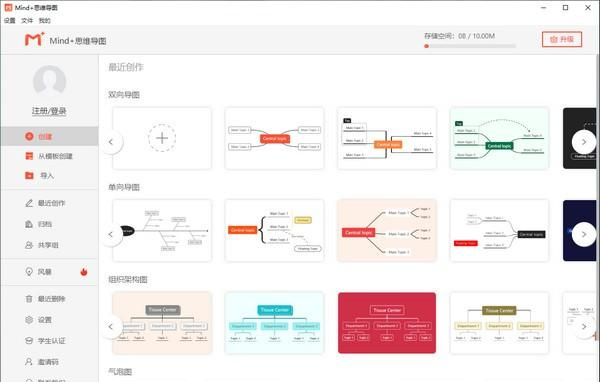Screen dimensions: 600x382
Task: Click the graduation cap icon beside 学生认证
Action: 29,341
